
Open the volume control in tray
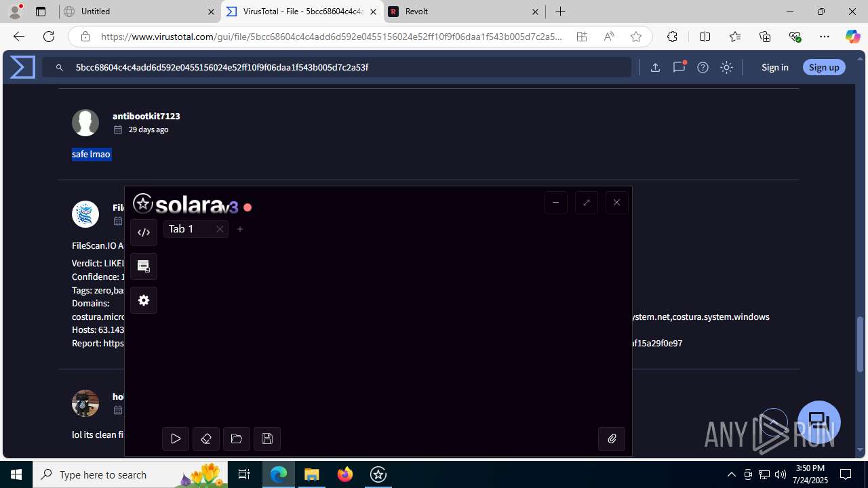[781, 474]
